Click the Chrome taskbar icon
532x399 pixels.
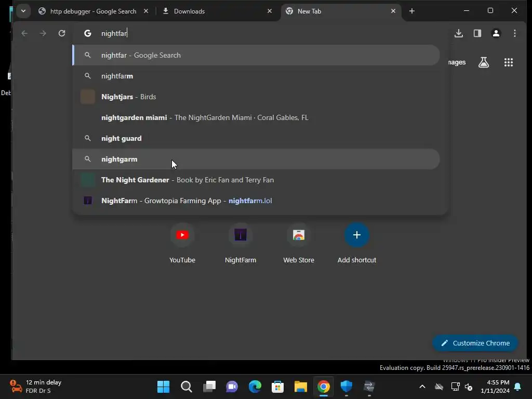(323, 387)
